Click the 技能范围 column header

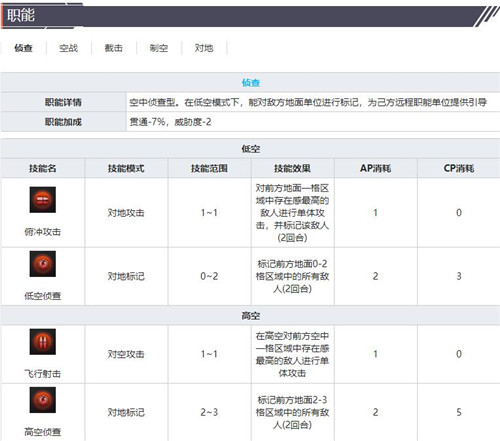coord(209,168)
